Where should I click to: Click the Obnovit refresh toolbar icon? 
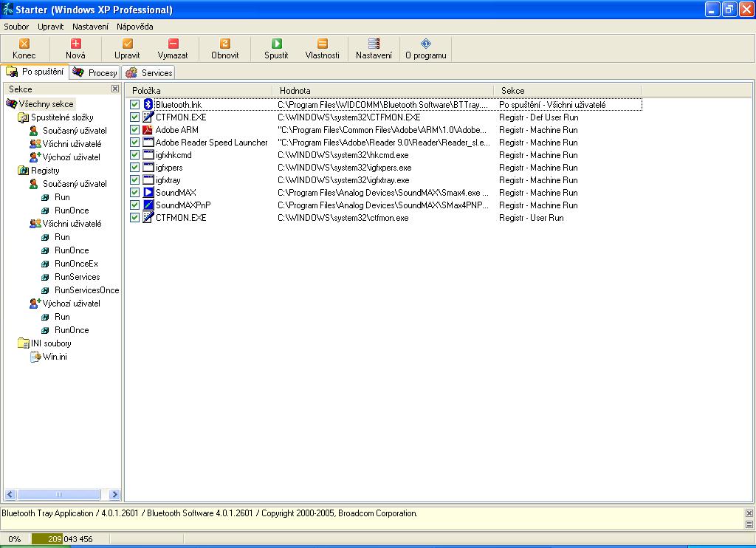[x=224, y=44]
